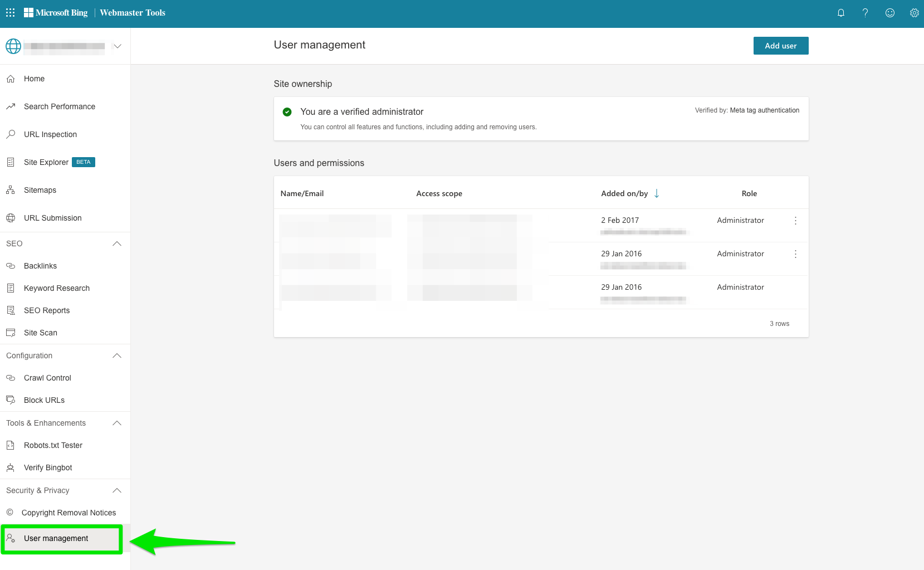
Task: Open the Sitemaps section
Action: pos(40,190)
